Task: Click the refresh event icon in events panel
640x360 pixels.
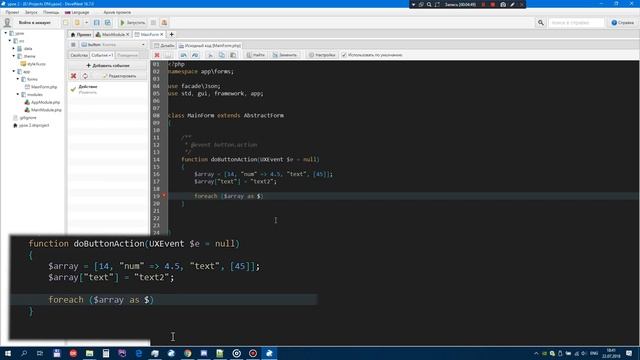Action: 85,76
